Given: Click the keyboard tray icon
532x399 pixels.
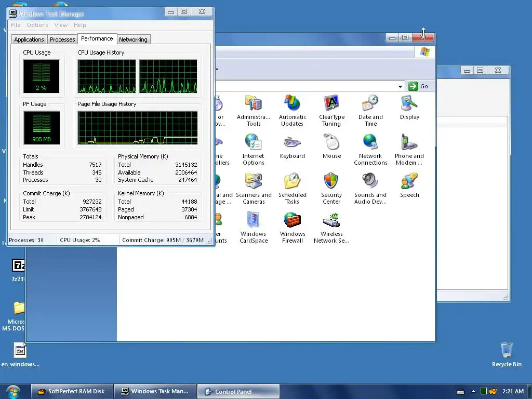Looking at the screenshot, I should pos(460,392).
